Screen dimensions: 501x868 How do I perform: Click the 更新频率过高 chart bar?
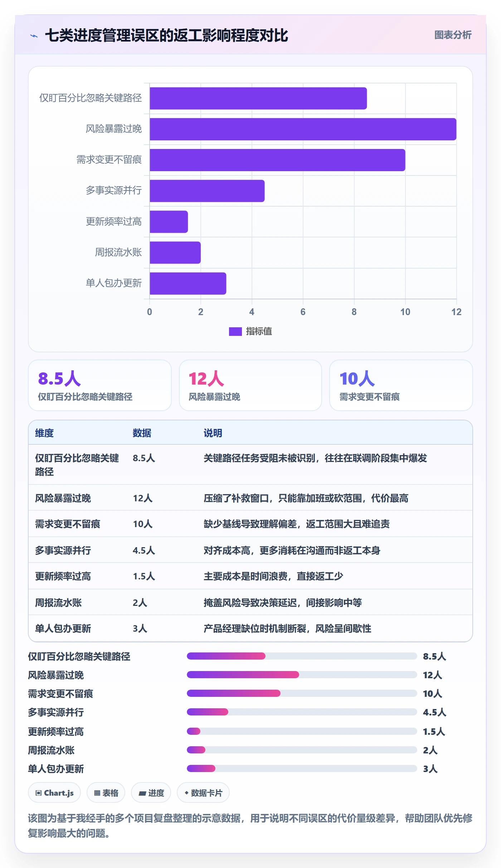click(x=169, y=222)
